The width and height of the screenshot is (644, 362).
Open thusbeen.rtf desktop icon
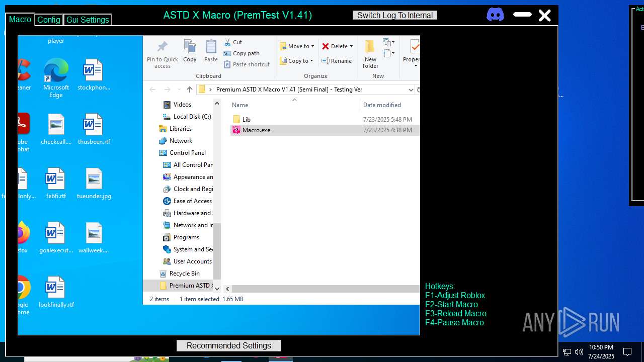tap(94, 129)
